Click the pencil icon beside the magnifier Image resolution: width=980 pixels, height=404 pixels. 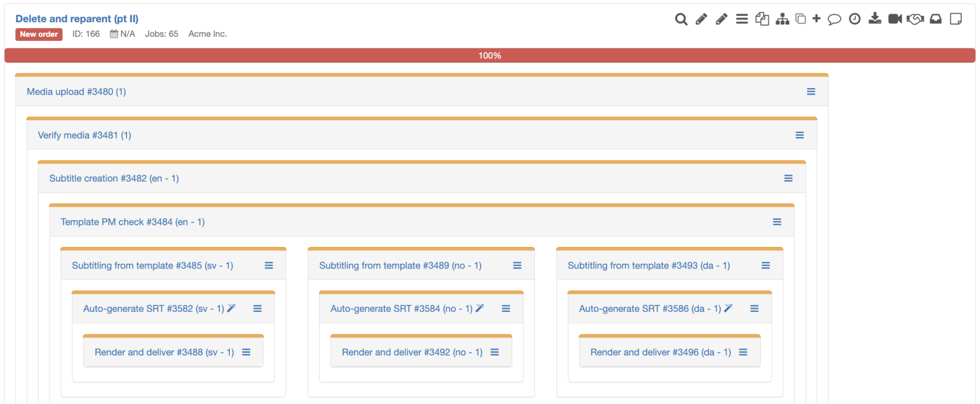(x=701, y=19)
